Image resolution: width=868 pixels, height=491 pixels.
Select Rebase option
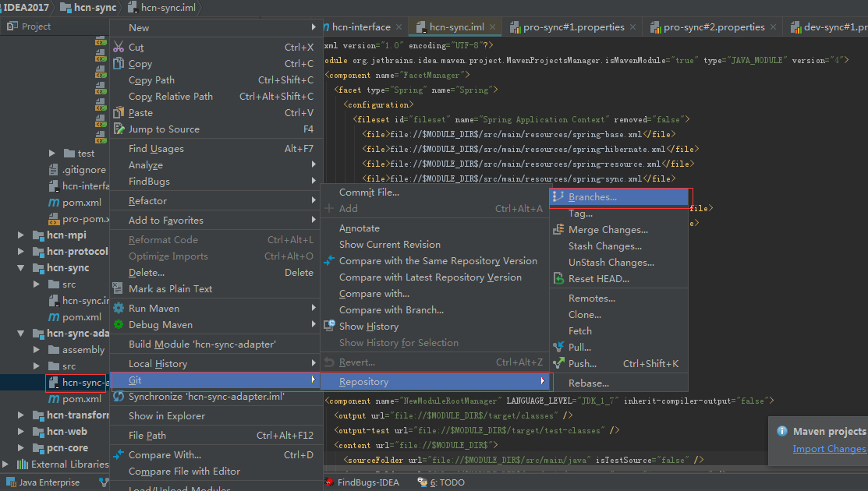click(x=619, y=383)
